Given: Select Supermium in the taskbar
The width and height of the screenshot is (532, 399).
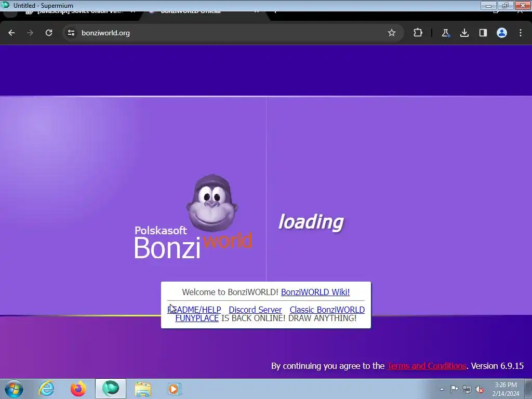Looking at the screenshot, I should pos(111,389).
